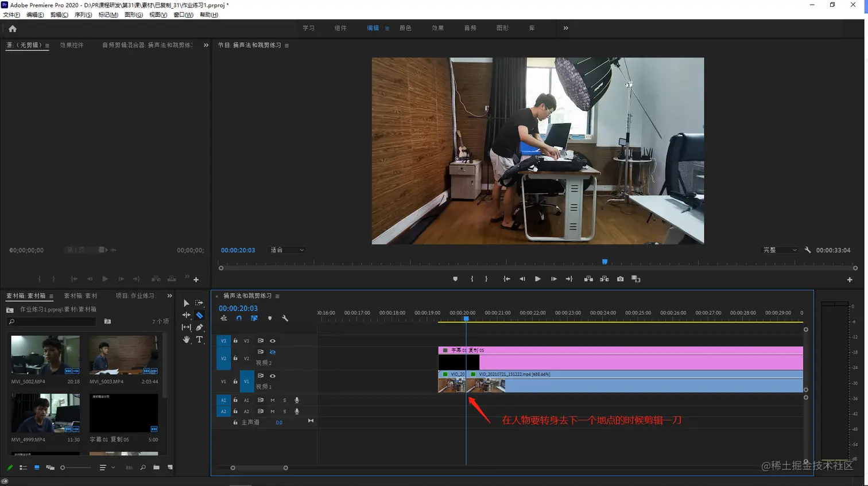Select the Slip tool
The width and height of the screenshot is (868, 486).
pos(186,327)
